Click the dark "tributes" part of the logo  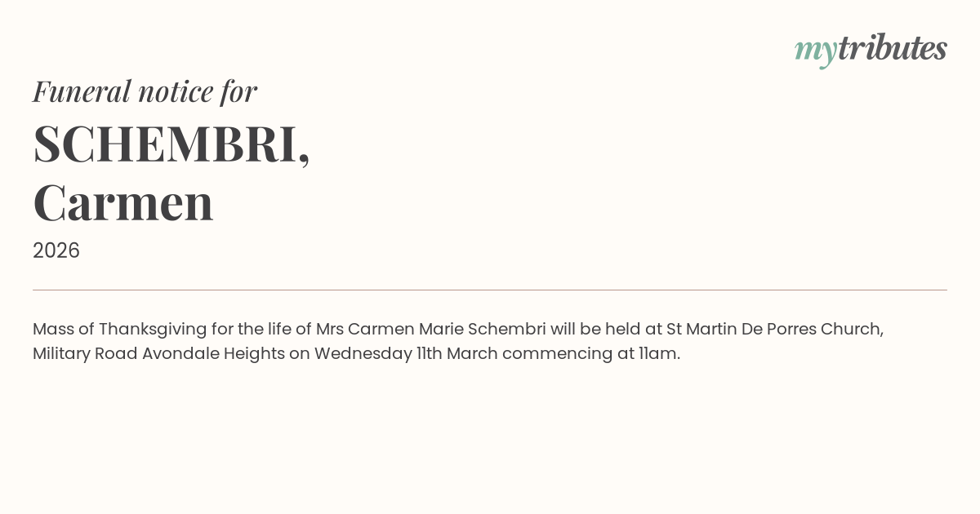point(892,49)
